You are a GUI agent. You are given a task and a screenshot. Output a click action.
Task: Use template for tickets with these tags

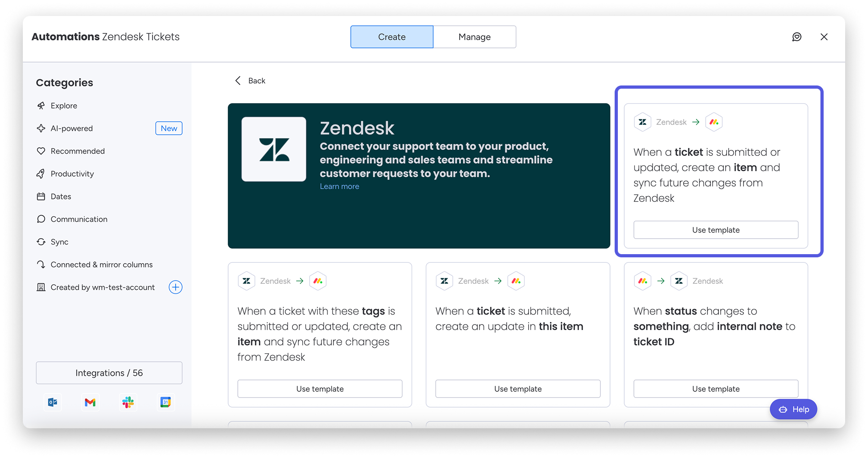pos(320,389)
